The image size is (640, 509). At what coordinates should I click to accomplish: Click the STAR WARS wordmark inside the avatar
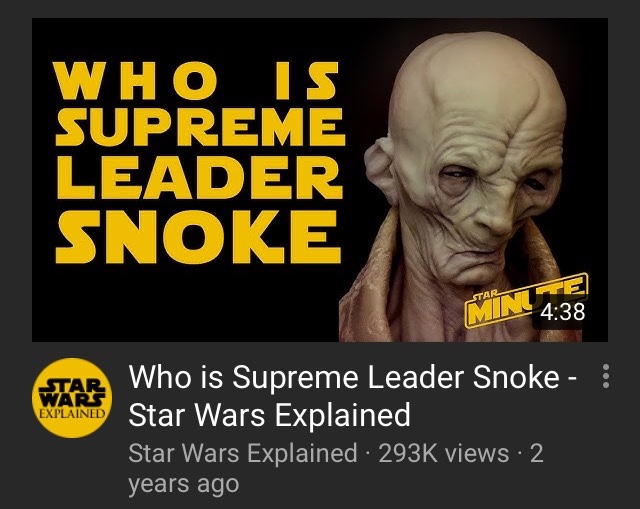coord(72,392)
